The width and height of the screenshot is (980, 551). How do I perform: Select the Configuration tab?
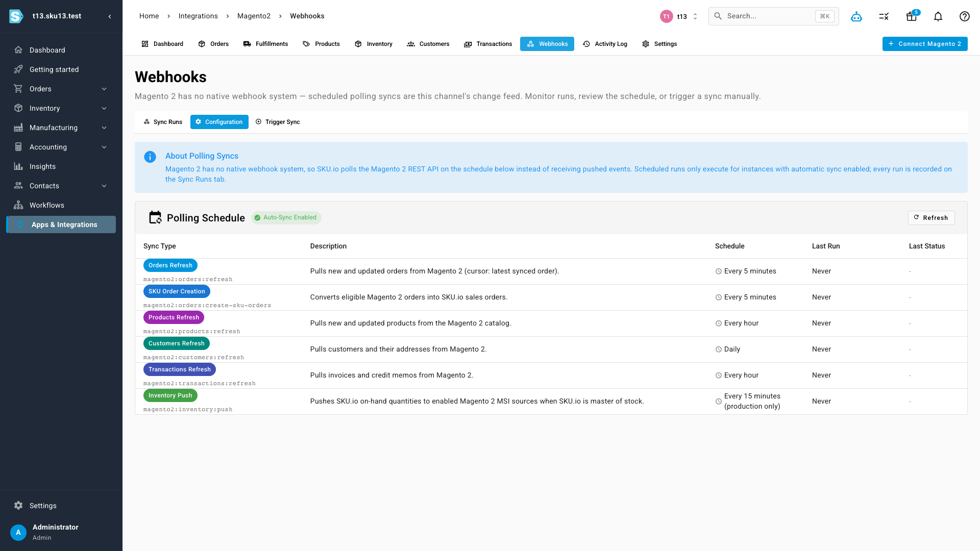pos(219,122)
